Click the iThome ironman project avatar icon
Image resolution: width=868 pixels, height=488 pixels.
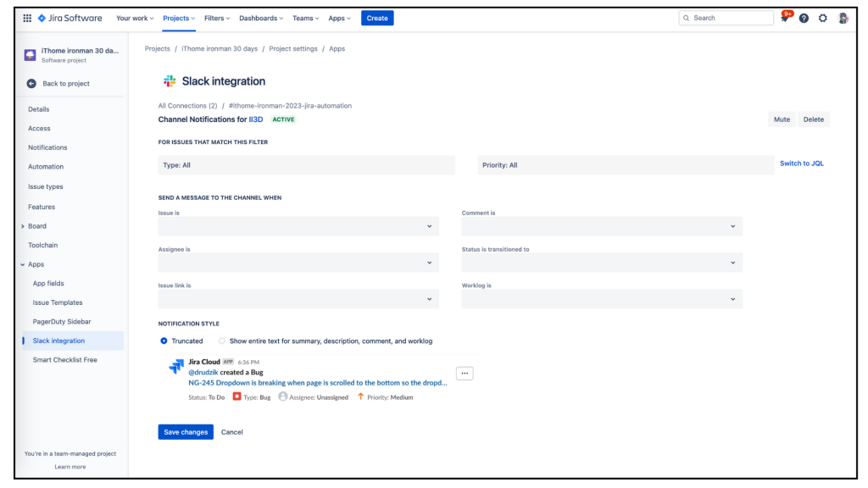(30, 55)
